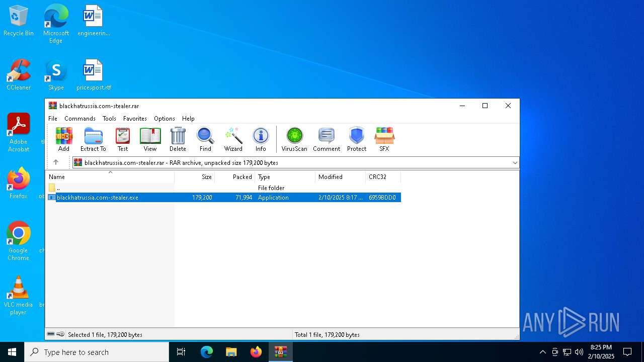
Task: Open the Tools menu
Action: point(109,119)
